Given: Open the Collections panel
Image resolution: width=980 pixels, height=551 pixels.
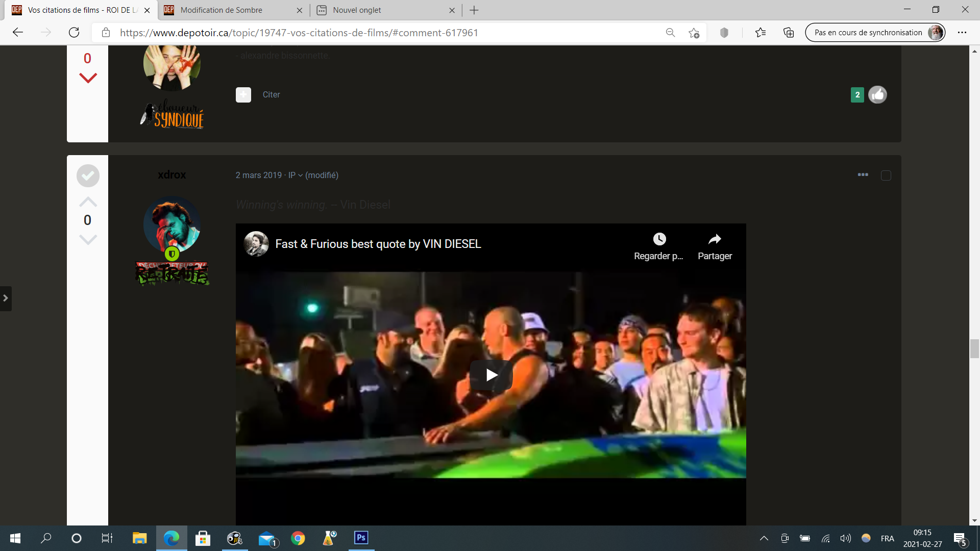Looking at the screenshot, I should coord(789,33).
